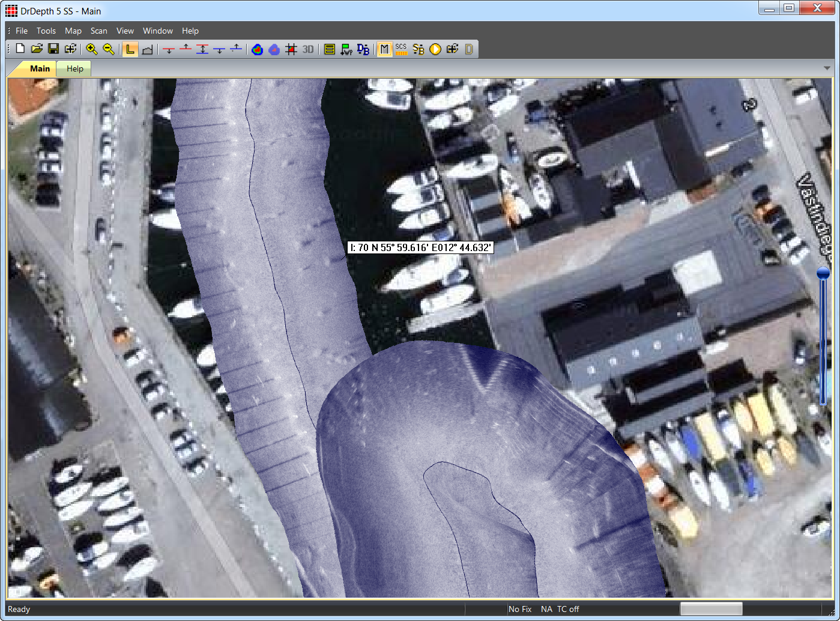Click the blue vertical slider handle
Image resolution: width=840 pixels, height=621 pixels.
click(823, 273)
